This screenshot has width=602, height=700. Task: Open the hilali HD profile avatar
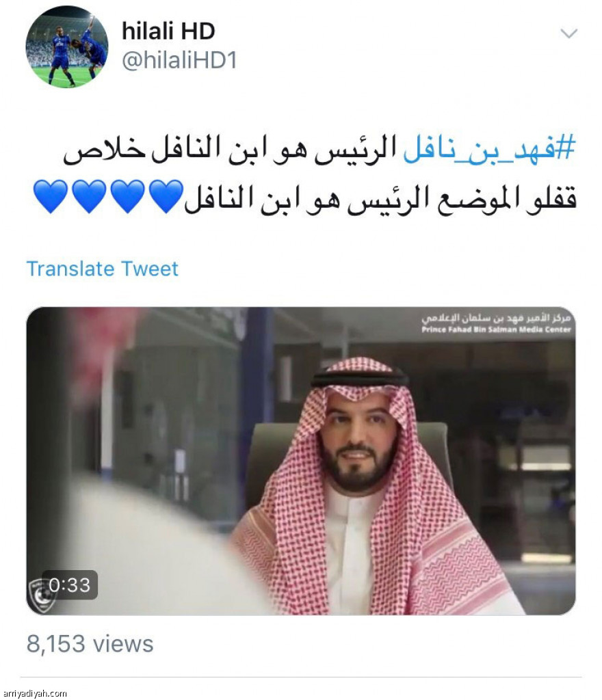[x=67, y=46]
